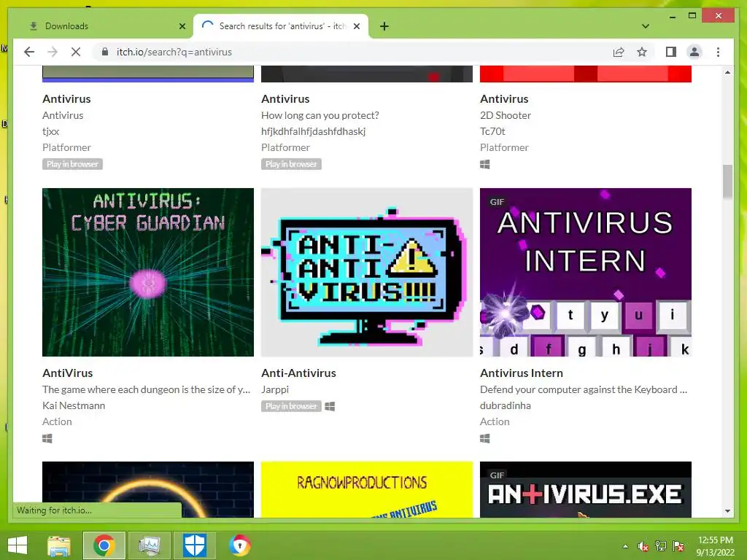The image size is (747, 560).
Task: Stop loading the itch.io page
Action: tap(76, 52)
